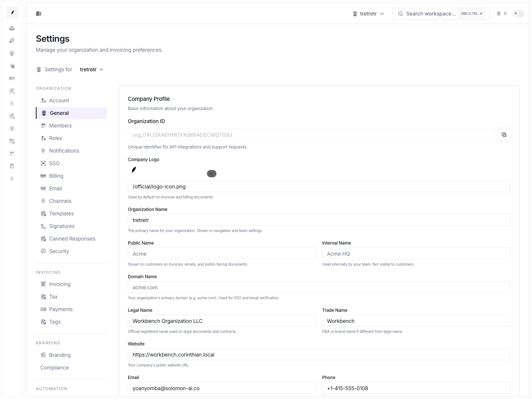This screenshot has width=532, height=399.
Task: Open the archive box icon in left rail
Action: click(12, 166)
